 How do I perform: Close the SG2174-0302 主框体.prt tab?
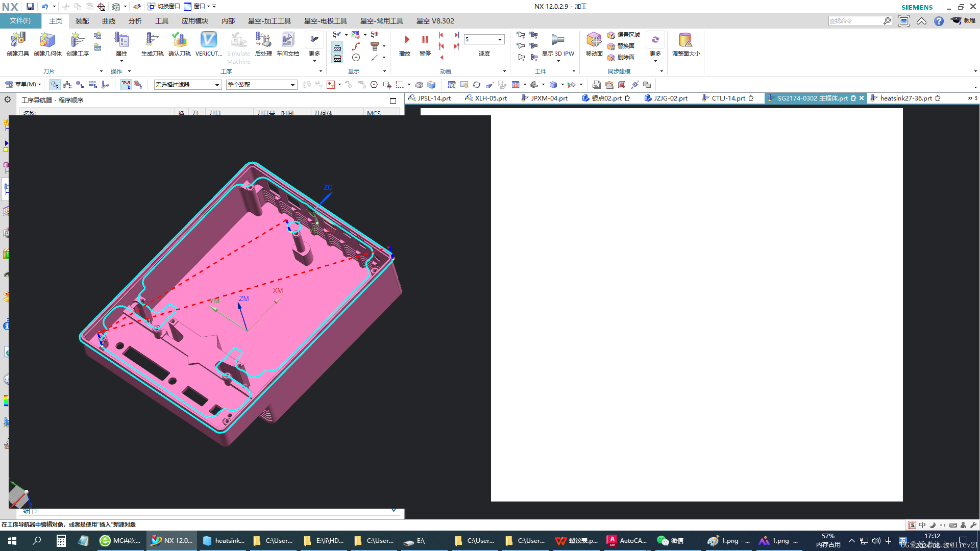862,98
